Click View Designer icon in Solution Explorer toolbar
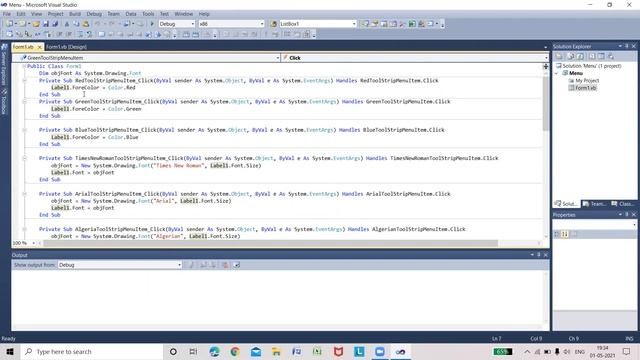 pos(601,56)
